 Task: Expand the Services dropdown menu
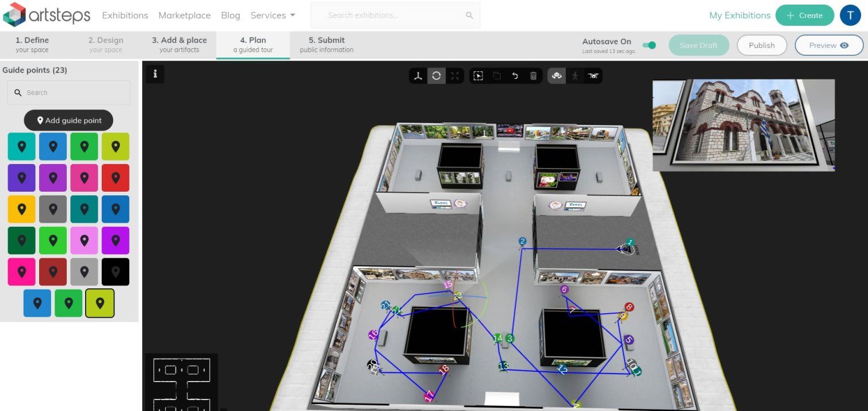tap(273, 16)
